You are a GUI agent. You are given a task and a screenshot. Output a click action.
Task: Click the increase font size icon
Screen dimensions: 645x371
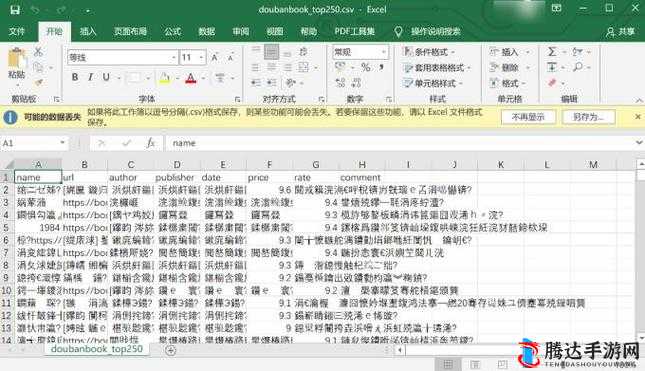(x=214, y=58)
